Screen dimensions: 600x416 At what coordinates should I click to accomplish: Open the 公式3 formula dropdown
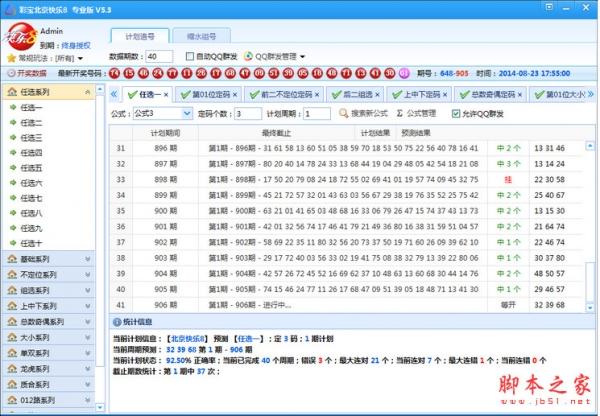[x=187, y=113]
